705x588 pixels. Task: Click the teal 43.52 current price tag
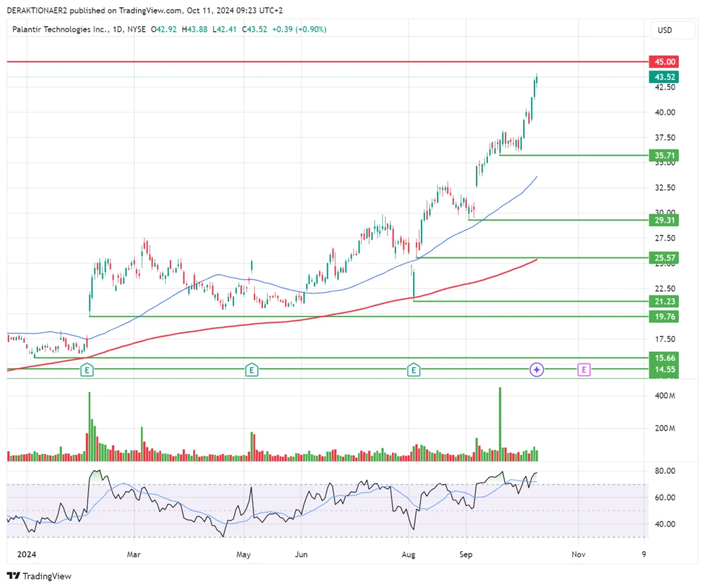point(664,75)
